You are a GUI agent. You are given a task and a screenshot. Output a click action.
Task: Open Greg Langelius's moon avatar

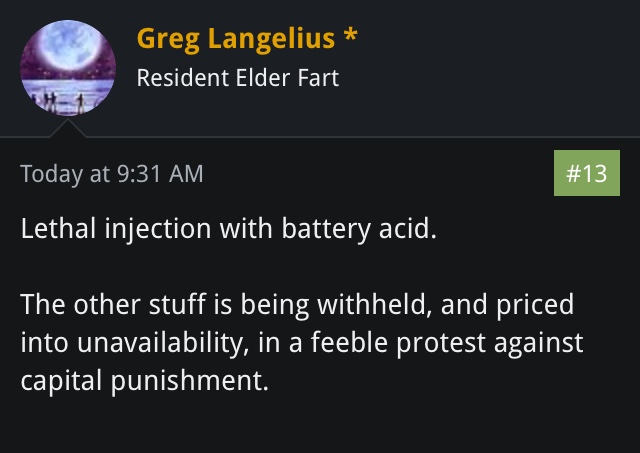pos(68,68)
